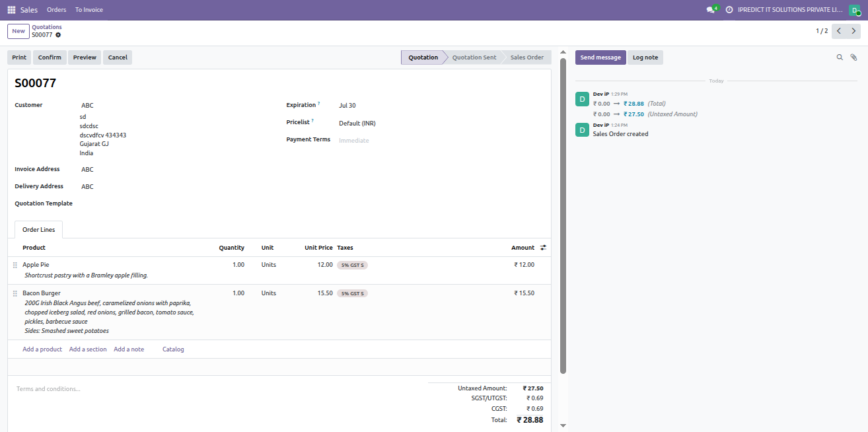868x432 pixels.
Task: Go to the previous record arrow
Action: click(839, 31)
